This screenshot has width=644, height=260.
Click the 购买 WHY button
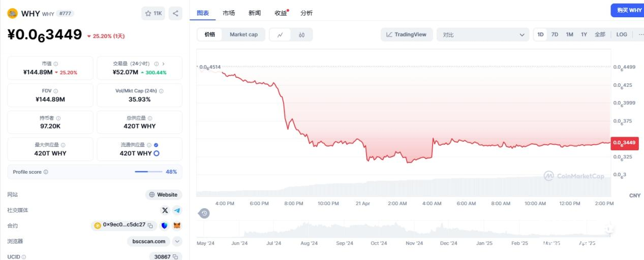[x=629, y=10]
